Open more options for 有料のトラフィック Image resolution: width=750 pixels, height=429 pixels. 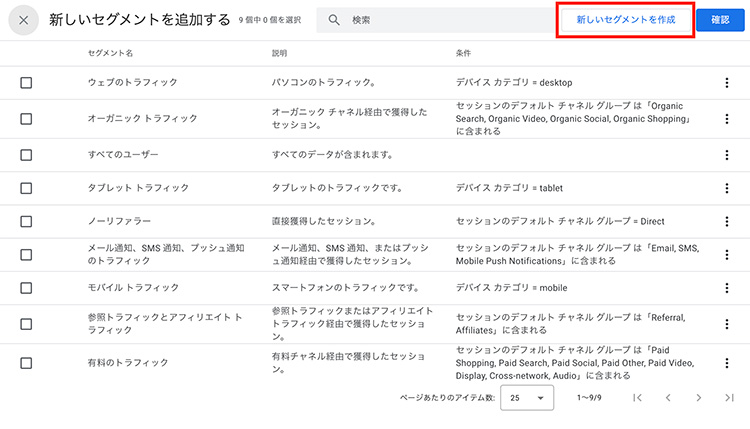point(727,363)
